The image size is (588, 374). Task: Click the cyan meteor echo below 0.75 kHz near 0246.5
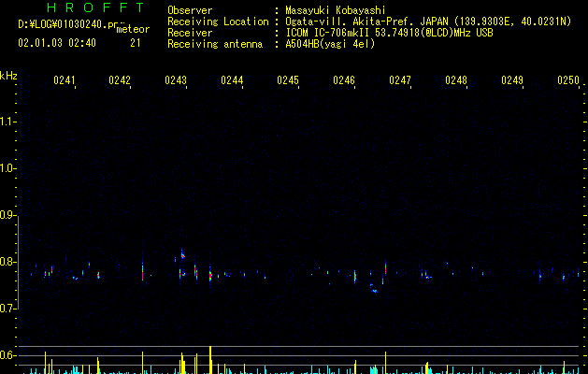[x=374, y=289]
